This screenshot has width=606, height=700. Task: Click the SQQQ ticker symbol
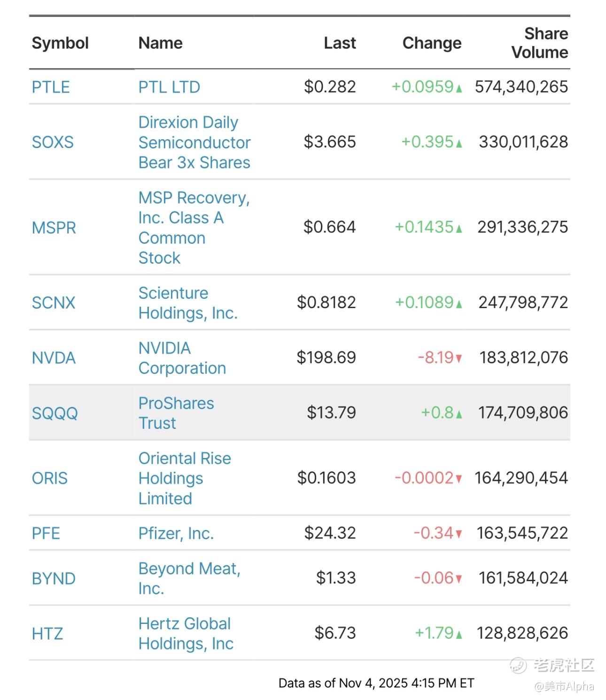point(54,413)
